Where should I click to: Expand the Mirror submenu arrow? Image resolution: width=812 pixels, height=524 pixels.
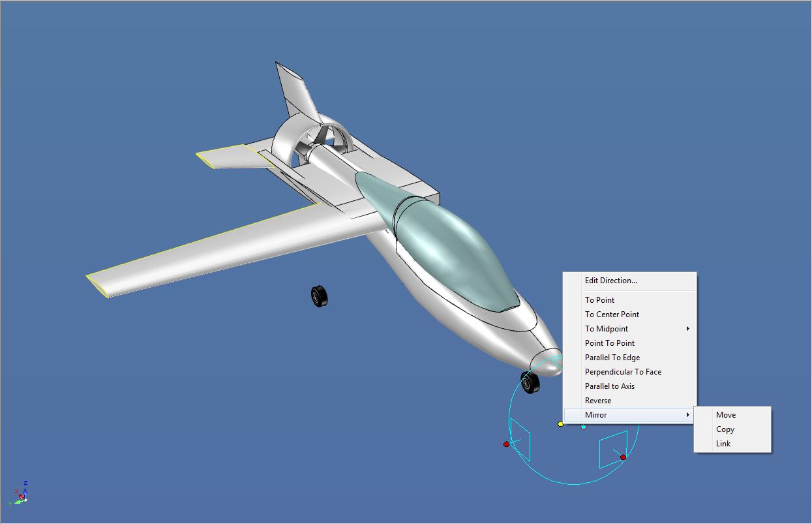click(688, 415)
